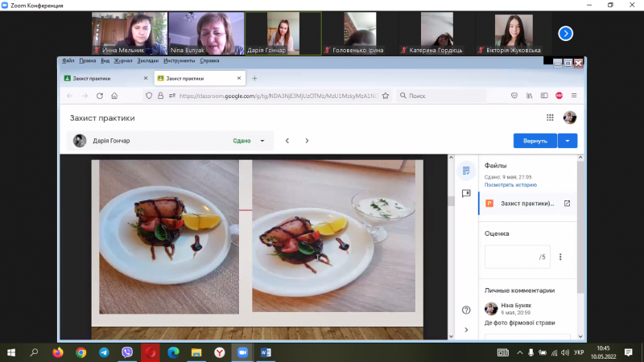Collapse the side panel with the chevron
This screenshot has width=644, height=362.
(x=466, y=330)
